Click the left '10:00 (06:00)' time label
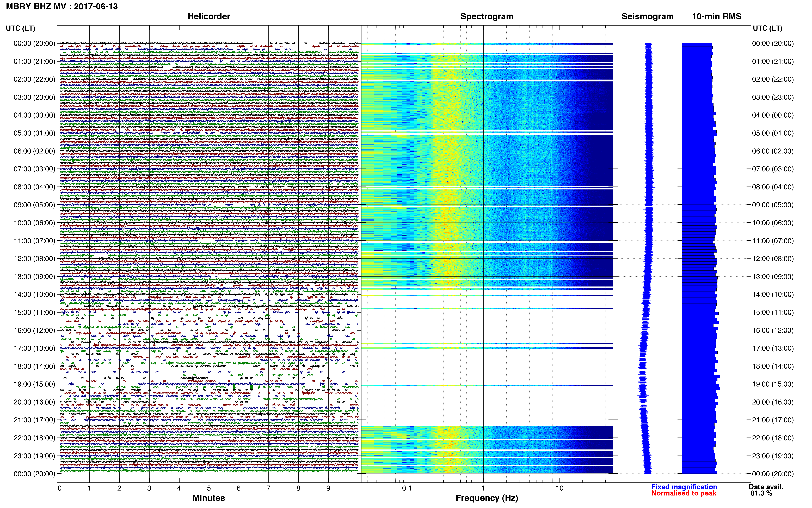 click(x=34, y=223)
